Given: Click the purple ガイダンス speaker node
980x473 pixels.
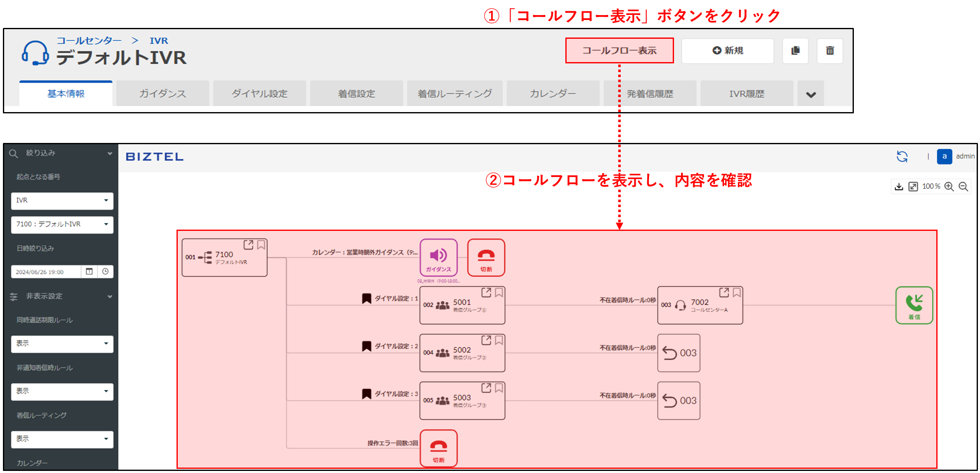Looking at the screenshot, I should point(438,258).
